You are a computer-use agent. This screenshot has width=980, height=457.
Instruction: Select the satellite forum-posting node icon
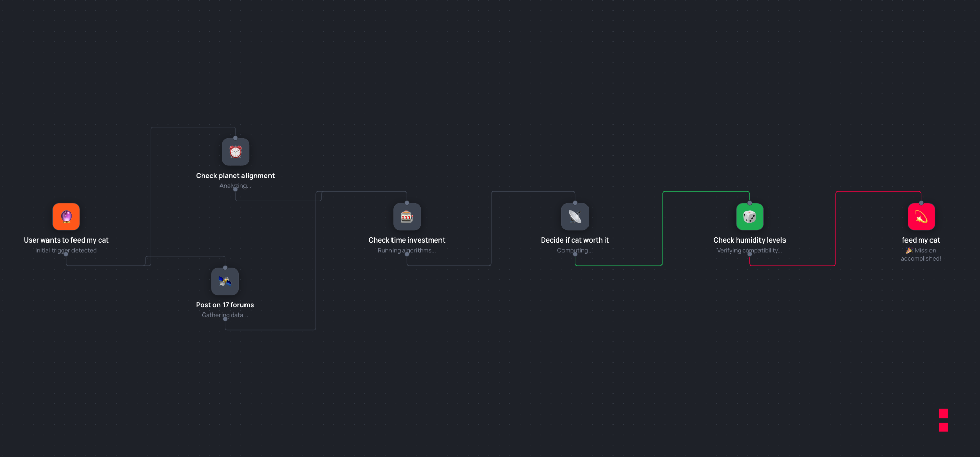tap(225, 281)
